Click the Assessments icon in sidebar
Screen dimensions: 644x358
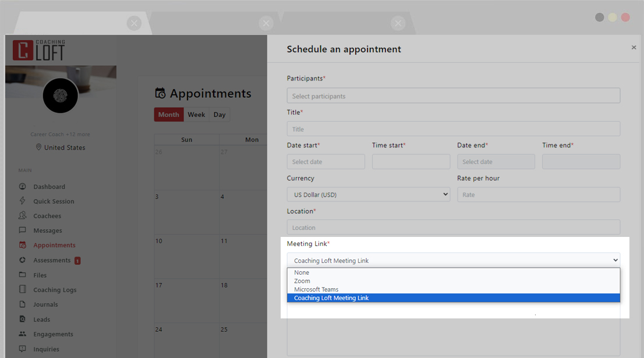(x=23, y=260)
